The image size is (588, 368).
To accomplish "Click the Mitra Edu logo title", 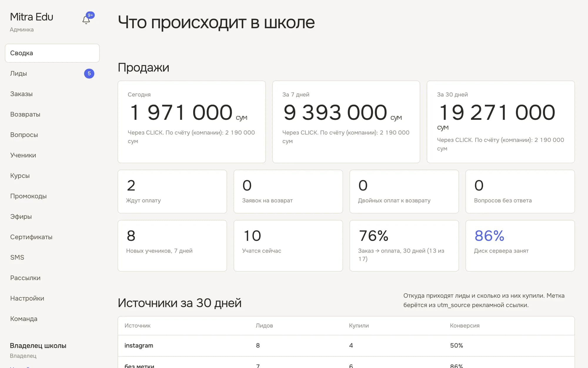I will (31, 17).
